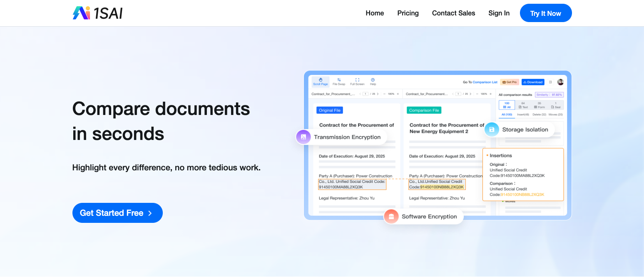Select the Scroll Page hand tool
644x277 pixels.
321,82
